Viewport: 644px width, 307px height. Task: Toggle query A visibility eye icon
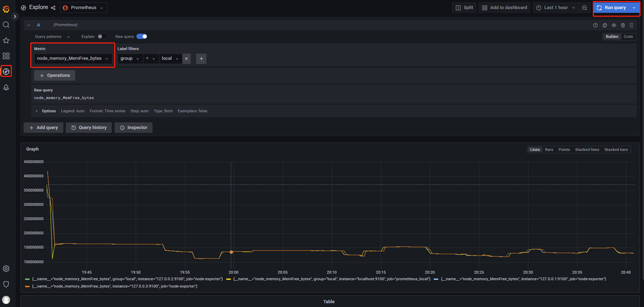pos(614,25)
